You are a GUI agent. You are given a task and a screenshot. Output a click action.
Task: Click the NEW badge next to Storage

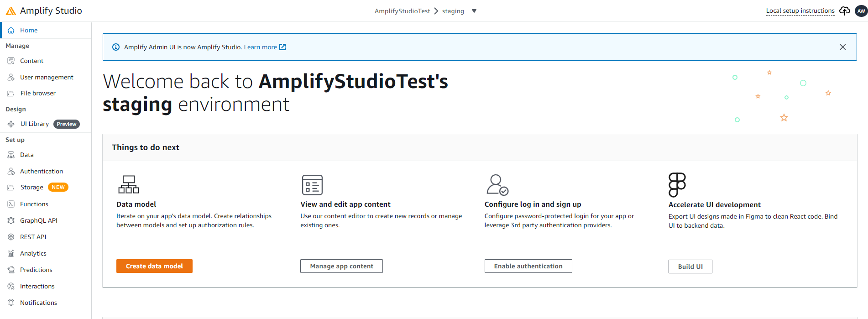tap(58, 187)
